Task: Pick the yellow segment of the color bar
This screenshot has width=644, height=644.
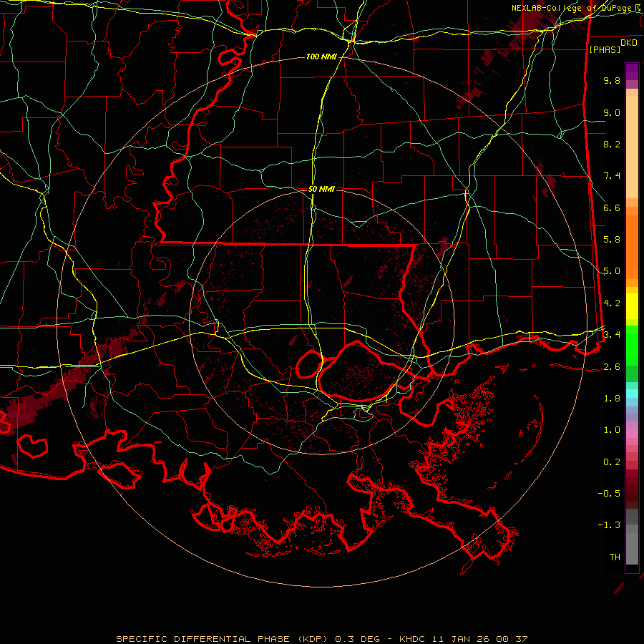Action: coord(632,306)
